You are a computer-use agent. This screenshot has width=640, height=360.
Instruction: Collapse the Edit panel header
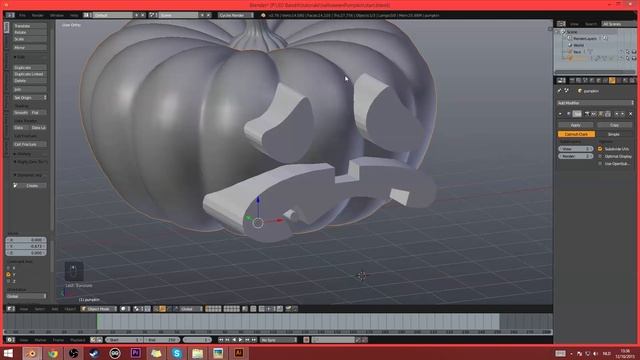point(20,57)
